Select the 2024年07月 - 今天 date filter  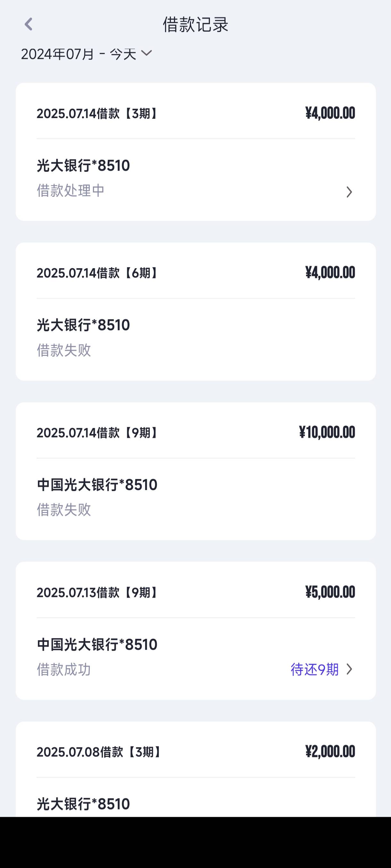87,54
